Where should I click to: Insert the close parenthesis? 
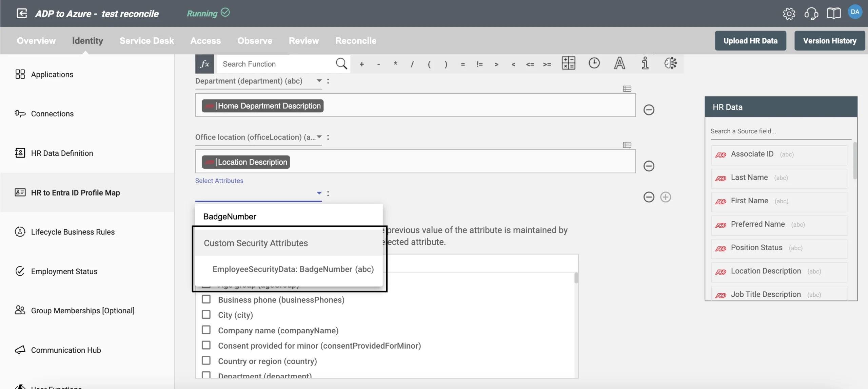(446, 64)
